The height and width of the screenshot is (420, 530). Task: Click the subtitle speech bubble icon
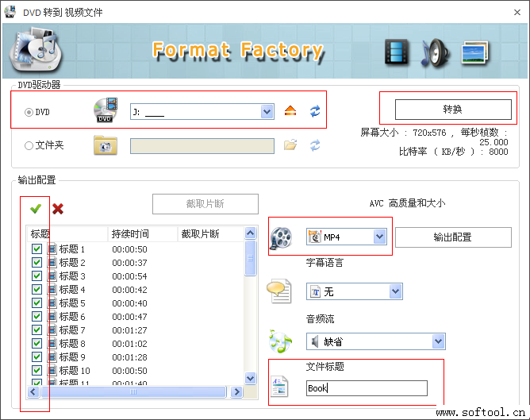(279, 291)
